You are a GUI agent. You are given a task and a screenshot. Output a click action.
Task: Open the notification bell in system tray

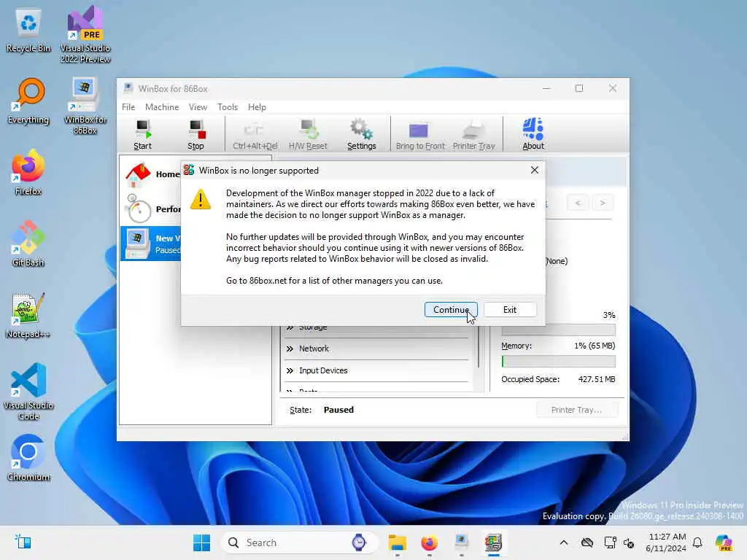[697, 542]
